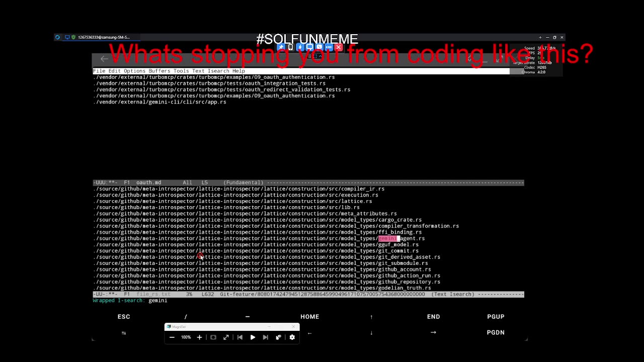Click the cargo_crate.rs path line
644x362 pixels.
tap(257, 220)
